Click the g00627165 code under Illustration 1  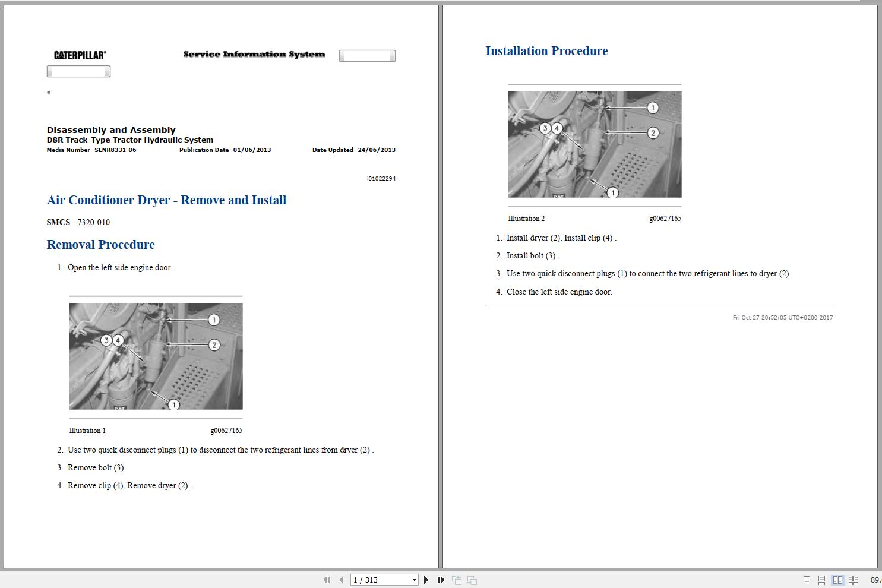226,431
